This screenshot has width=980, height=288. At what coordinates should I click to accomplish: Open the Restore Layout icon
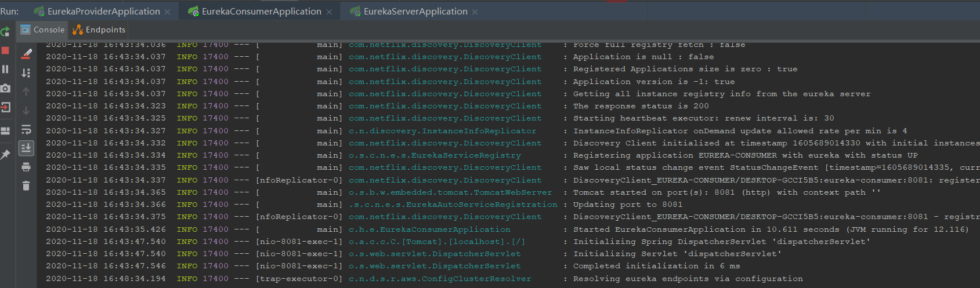point(5,131)
